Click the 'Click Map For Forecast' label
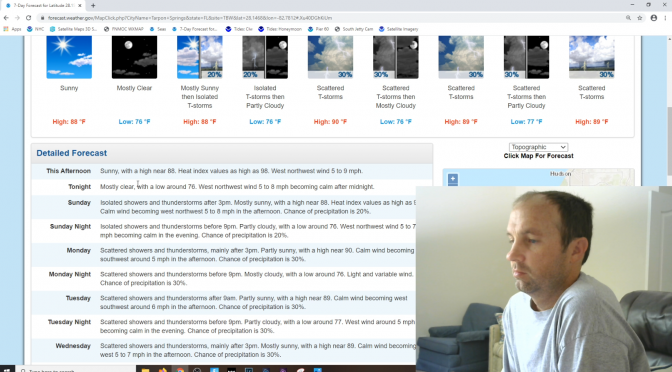672x372 pixels. pos(538,156)
